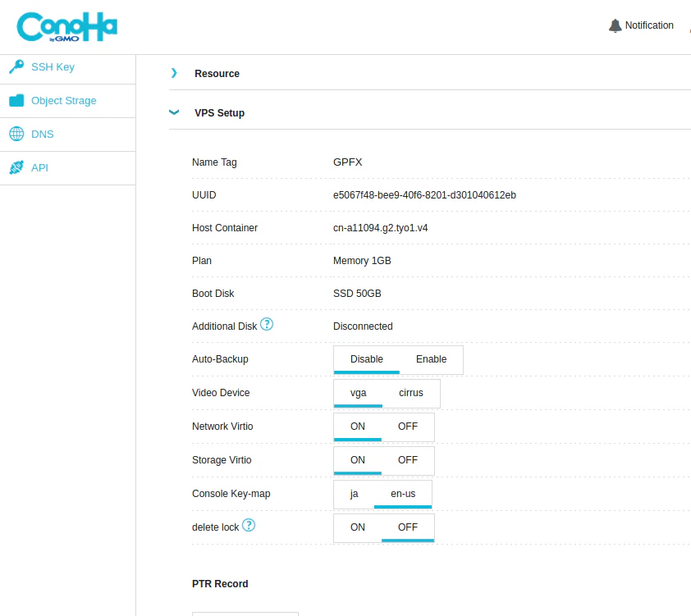Screen dimensions: 691x616
Task: Click the UUID value e5067f48-bee9-40f6-8201-d301040612eb
Action: [424, 195]
